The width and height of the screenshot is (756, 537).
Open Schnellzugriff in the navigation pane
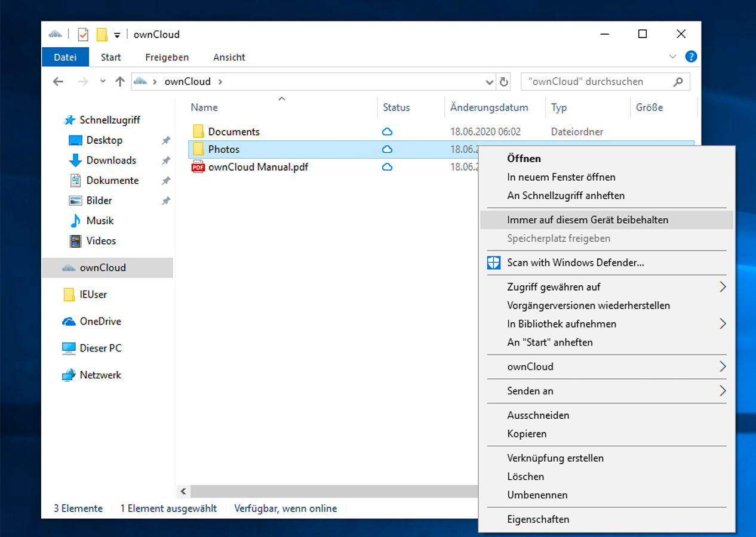pos(110,120)
